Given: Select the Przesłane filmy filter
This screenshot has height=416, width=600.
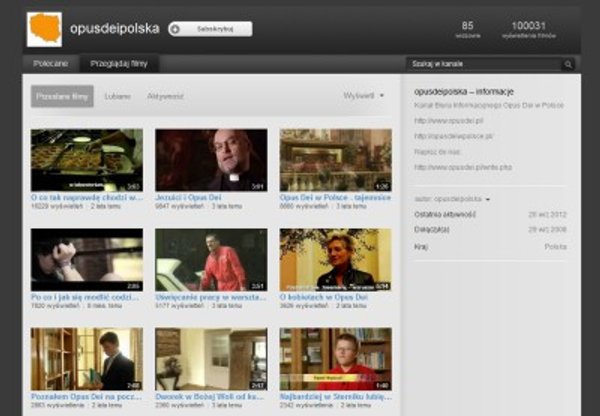Looking at the screenshot, I should point(62,96).
